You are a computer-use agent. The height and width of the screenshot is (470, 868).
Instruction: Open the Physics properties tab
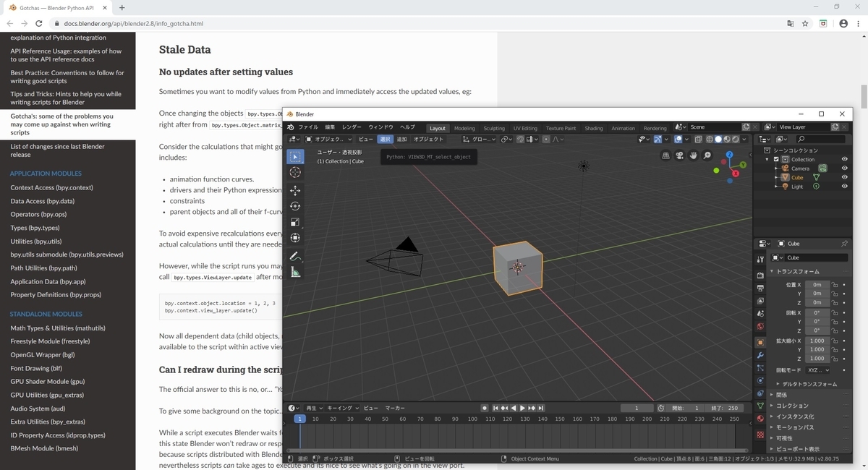click(760, 380)
